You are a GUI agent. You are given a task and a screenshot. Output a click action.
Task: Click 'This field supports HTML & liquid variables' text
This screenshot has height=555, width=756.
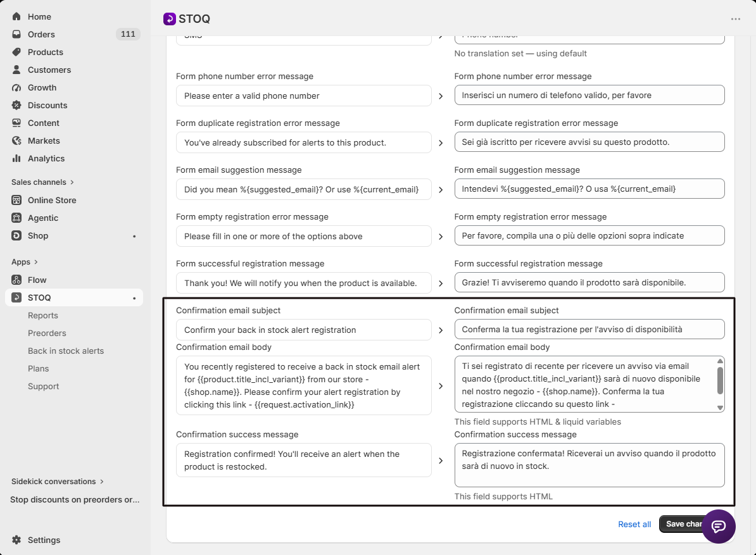[x=538, y=421]
